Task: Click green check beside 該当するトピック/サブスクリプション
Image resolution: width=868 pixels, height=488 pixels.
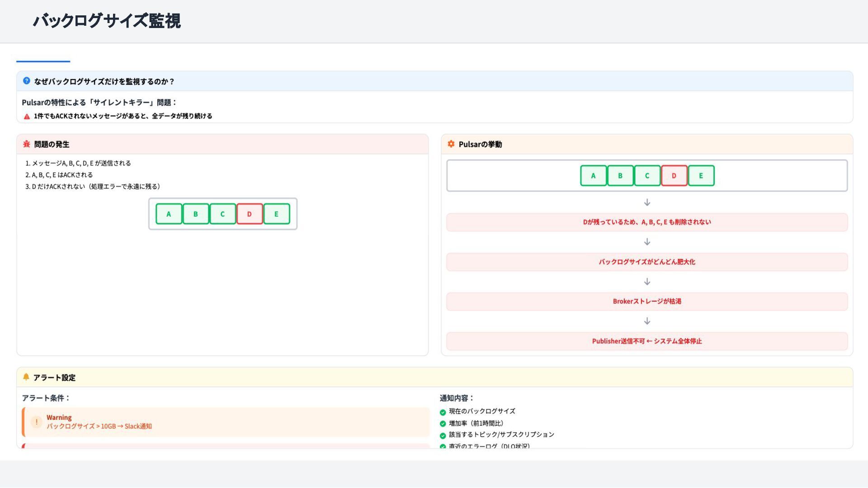Action: click(x=443, y=436)
